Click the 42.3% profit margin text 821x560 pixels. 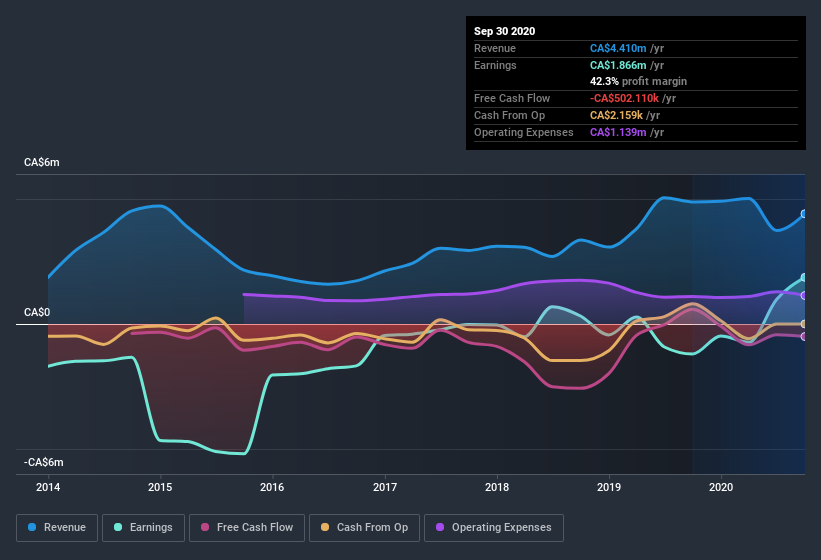(x=638, y=81)
